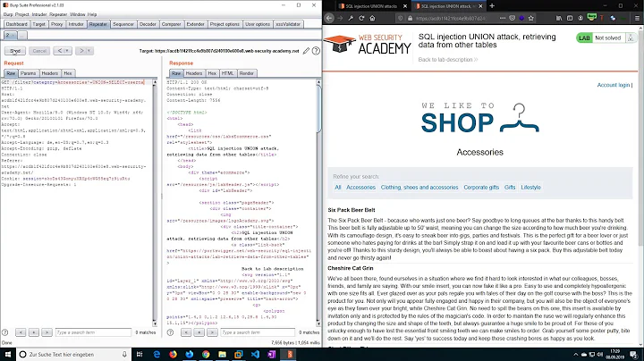Open Firefox library icon
The image size is (644, 361).
pos(559,18)
